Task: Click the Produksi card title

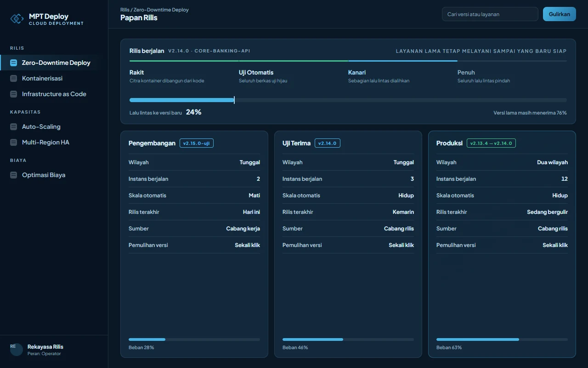Action: pos(449,144)
